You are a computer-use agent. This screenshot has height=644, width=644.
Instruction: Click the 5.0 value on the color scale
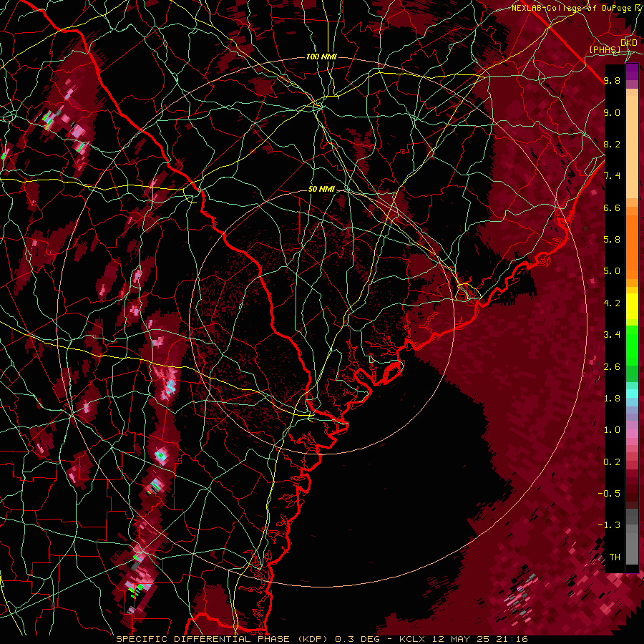(612, 271)
